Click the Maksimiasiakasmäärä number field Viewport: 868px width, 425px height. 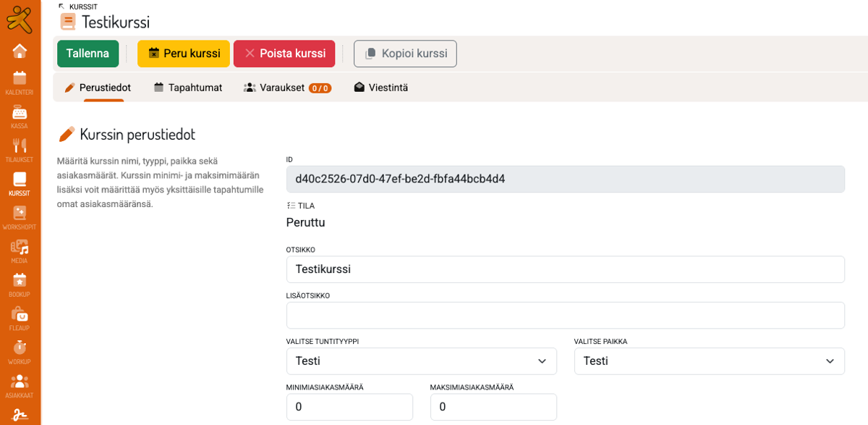point(493,407)
